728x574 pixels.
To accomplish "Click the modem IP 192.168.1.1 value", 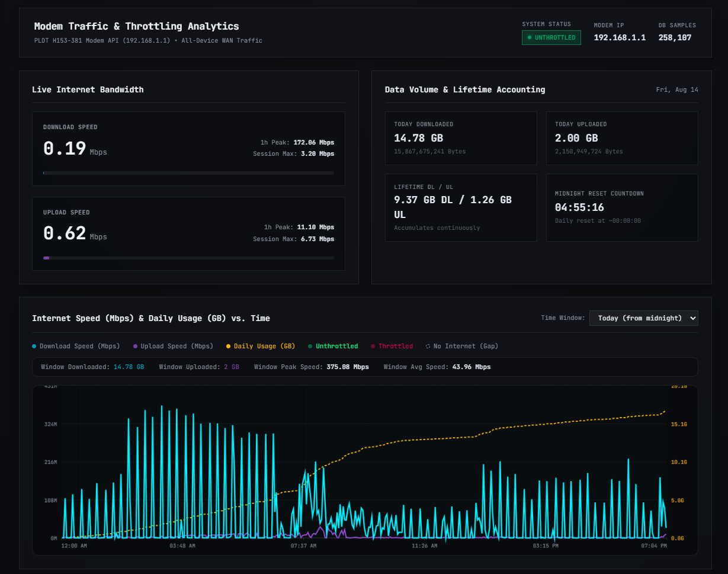I will pos(620,37).
